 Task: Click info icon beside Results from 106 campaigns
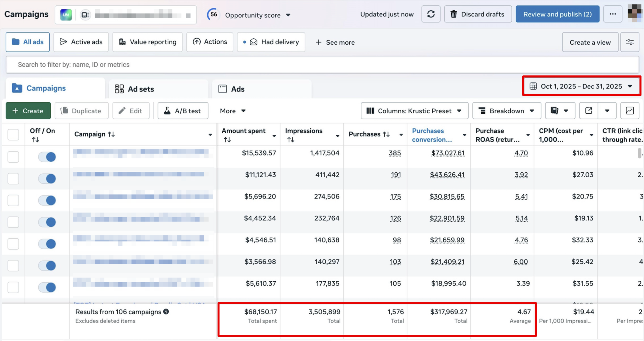coord(166,311)
